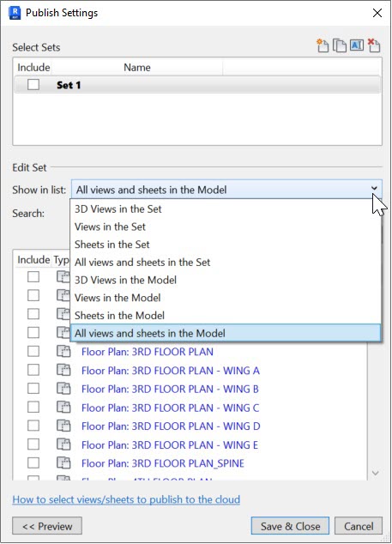Click the view type icon beside 3RD FLOOR PLAN - WING A
This screenshot has width=392, height=544.
click(x=63, y=370)
